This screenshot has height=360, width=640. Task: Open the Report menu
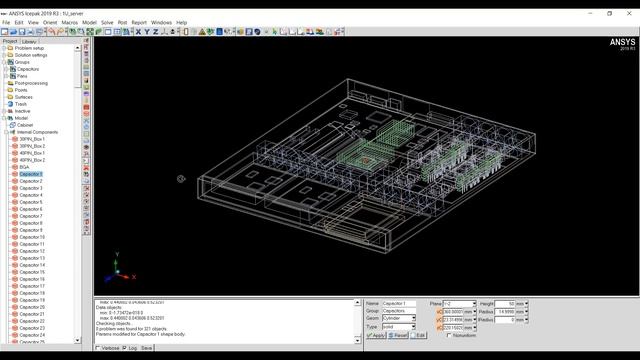click(x=139, y=22)
